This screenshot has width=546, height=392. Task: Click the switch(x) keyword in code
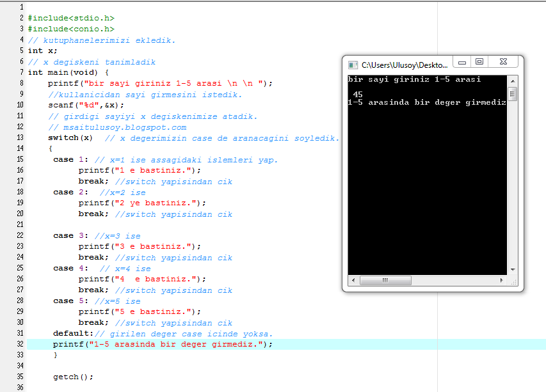point(70,137)
